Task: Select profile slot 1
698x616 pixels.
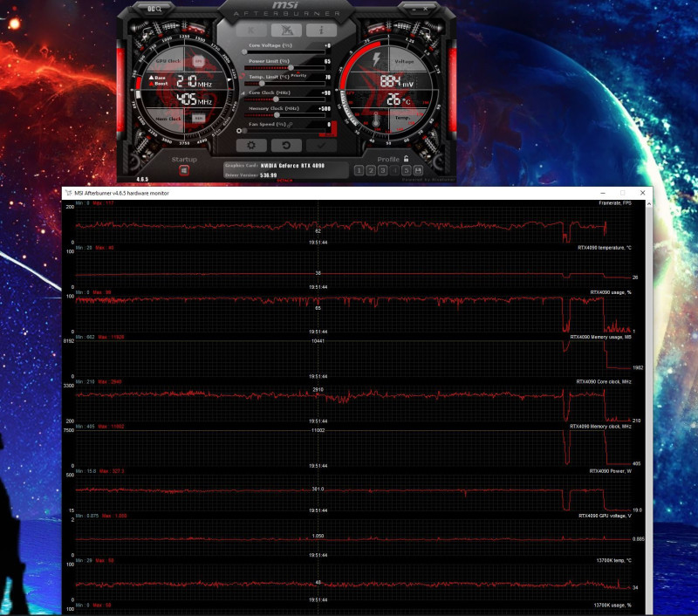Action: coord(359,170)
